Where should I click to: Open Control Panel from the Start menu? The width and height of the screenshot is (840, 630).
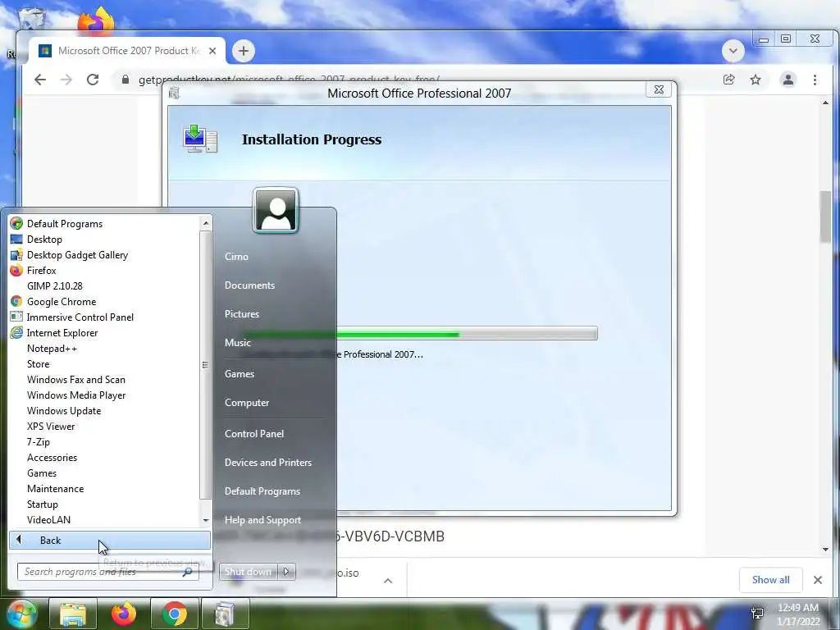[254, 434]
